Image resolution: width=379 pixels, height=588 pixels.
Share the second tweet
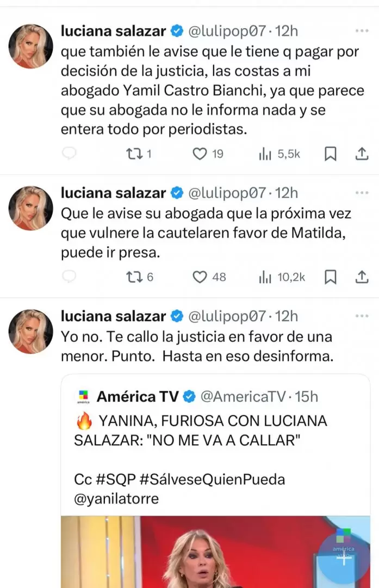pyautogui.click(x=362, y=277)
